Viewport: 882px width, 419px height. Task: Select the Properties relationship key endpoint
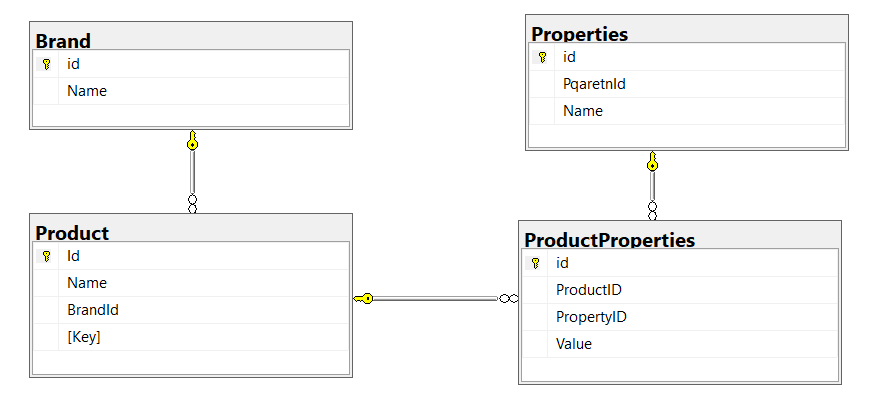coord(652,162)
